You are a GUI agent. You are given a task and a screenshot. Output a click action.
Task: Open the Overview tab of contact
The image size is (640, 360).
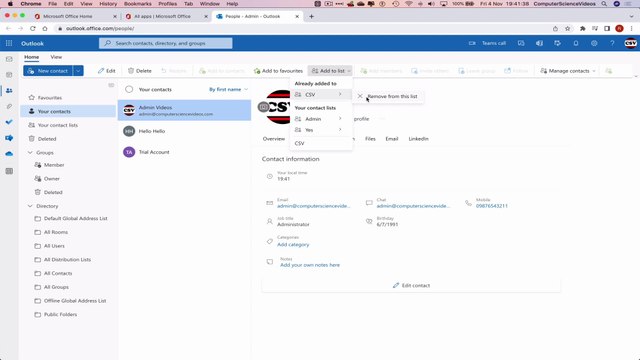tap(274, 139)
